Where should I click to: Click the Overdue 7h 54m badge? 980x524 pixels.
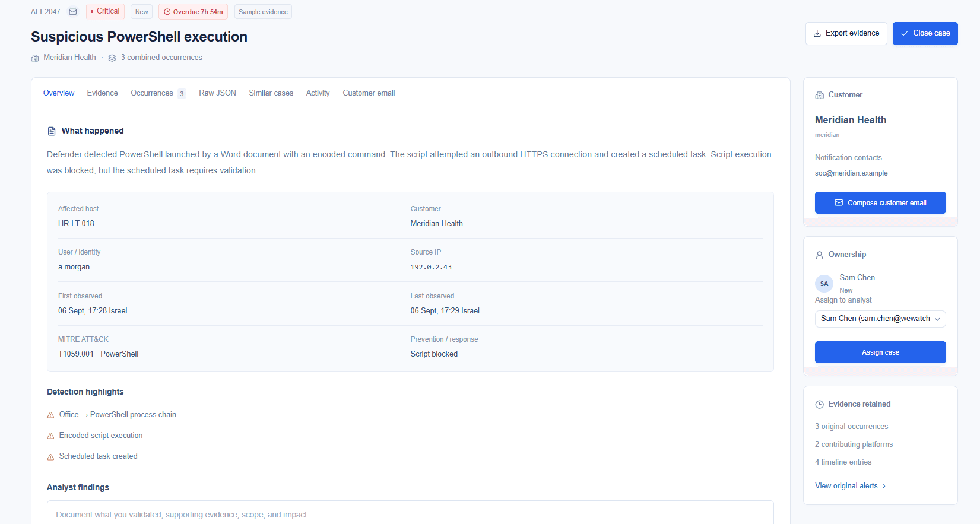(x=193, y=12)
